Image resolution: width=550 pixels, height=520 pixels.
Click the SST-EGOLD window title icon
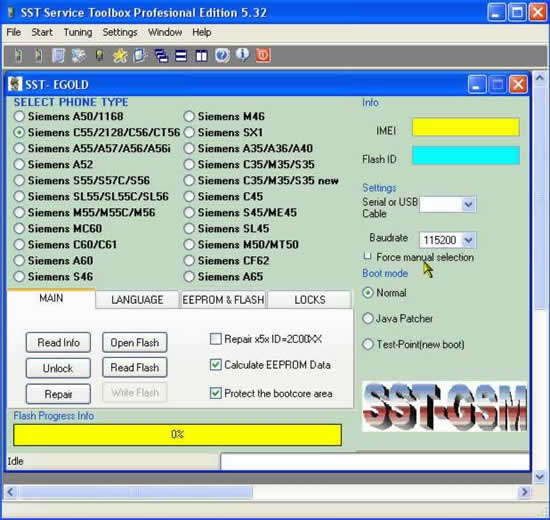15,84
